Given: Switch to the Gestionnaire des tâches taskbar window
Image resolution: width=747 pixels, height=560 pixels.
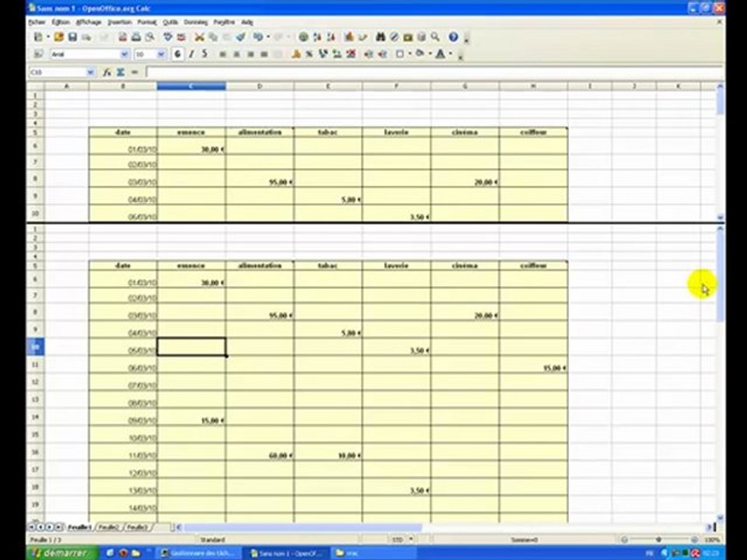Looking at the screenshot, I should (x=198, y=553).
